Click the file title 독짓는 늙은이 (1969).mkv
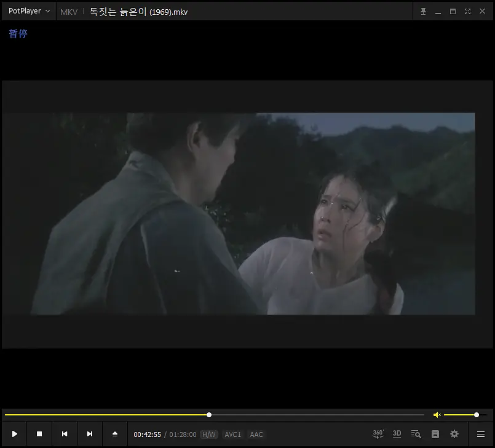This screenshot has height=448, width=495. point(138,12)
